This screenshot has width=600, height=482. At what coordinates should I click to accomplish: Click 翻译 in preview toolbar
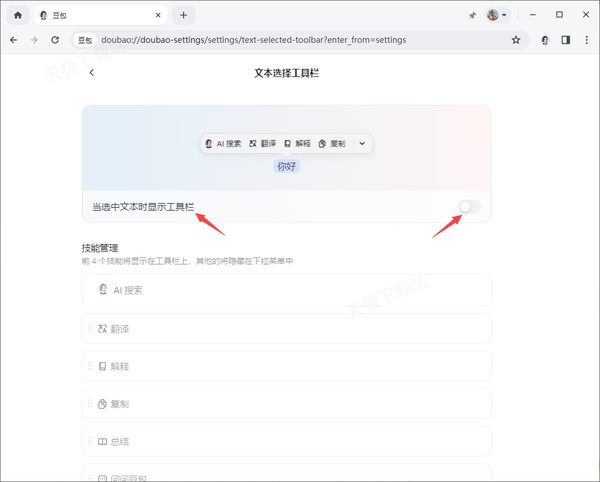262,143
